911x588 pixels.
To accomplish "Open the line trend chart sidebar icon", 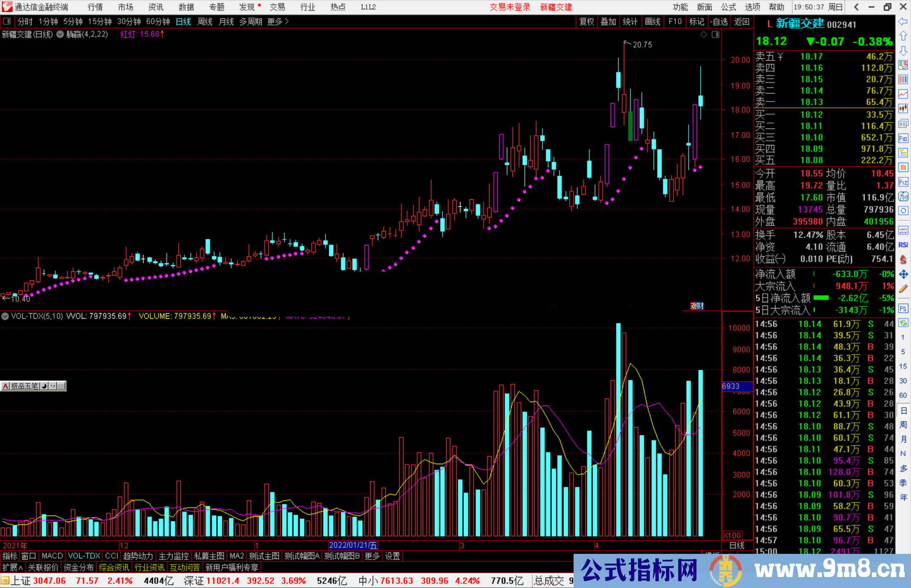I will tap(903, 94).
